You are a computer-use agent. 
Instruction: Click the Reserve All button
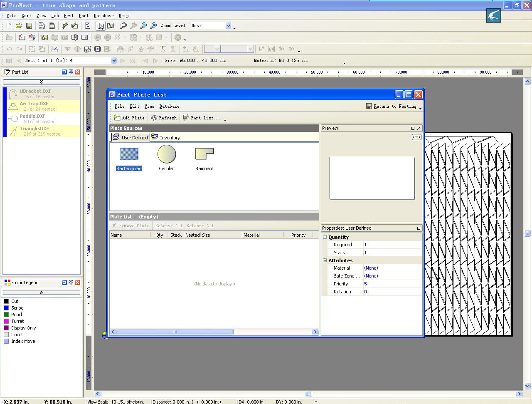coord(169,226)
